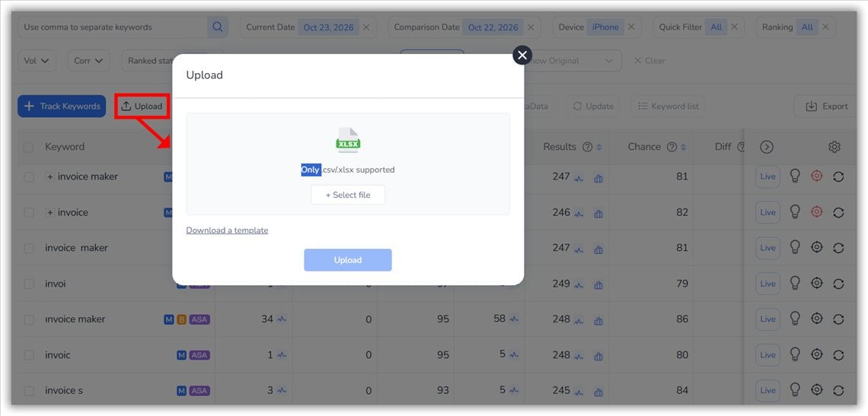Tick the checkbox for the invoic keyword

[x=29, y=355]
